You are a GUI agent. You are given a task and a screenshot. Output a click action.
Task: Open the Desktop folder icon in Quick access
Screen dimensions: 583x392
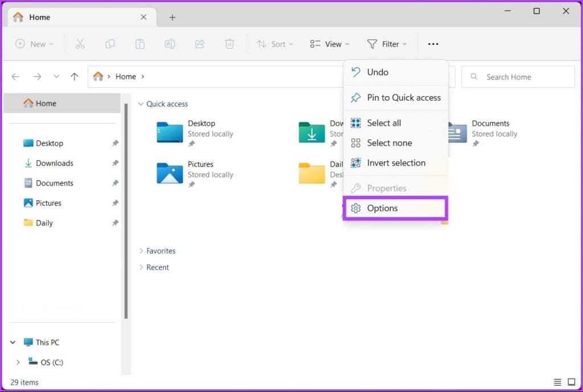point(170,132)
